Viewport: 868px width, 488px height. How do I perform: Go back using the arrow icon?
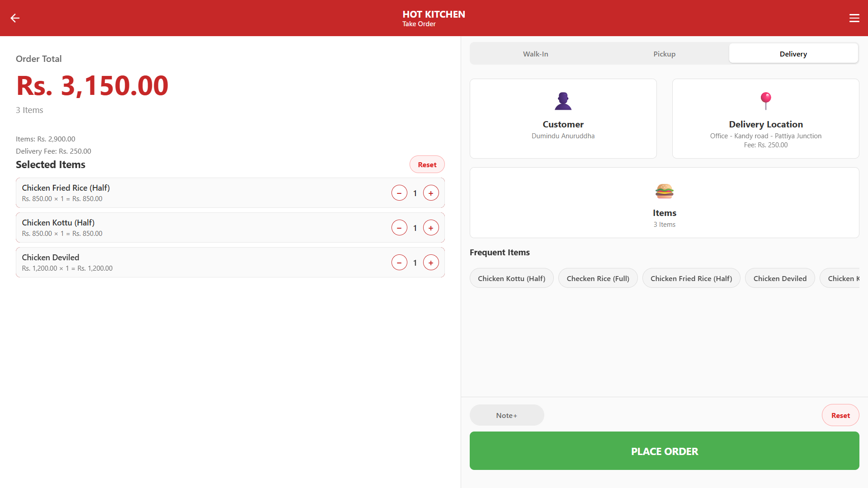click(15, 18)
